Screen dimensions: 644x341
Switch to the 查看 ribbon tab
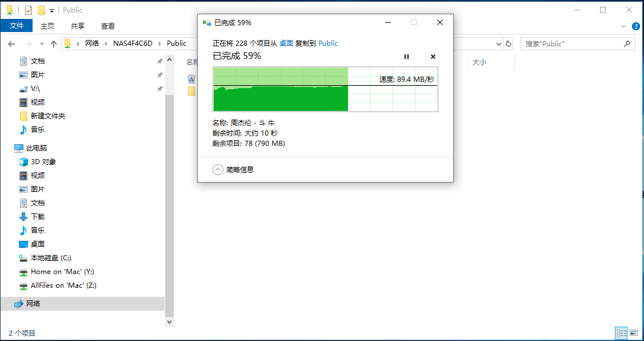(108, 26)
